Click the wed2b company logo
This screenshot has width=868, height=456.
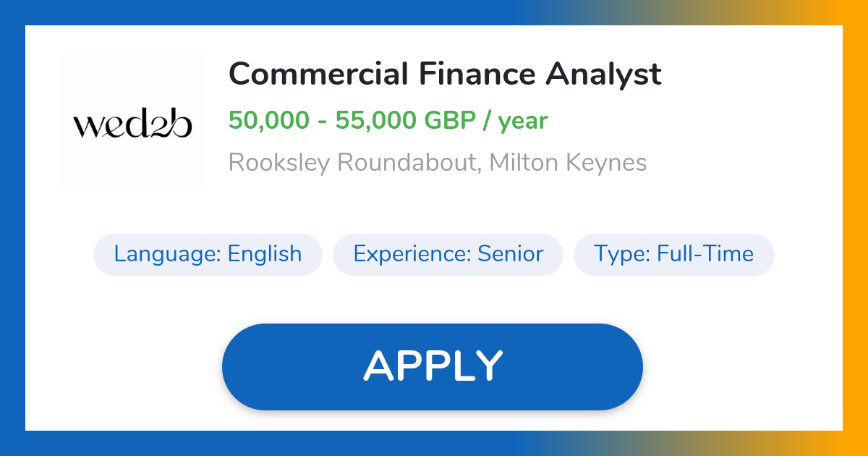coord(133,120)
